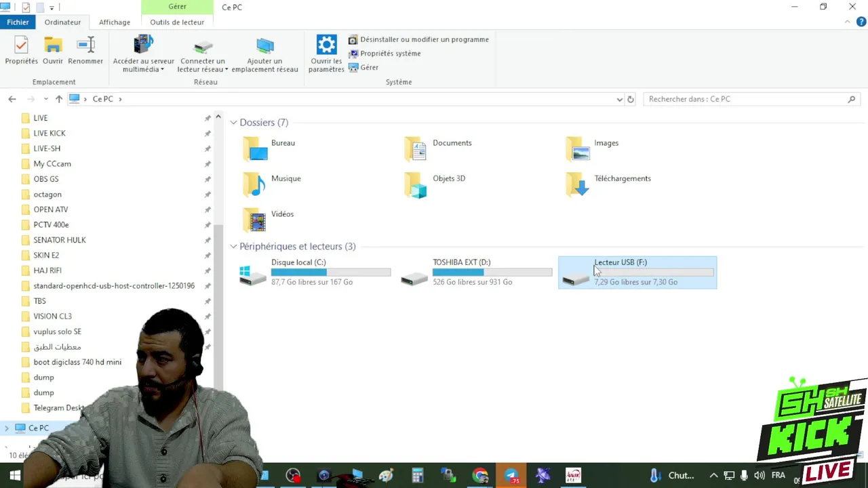Open the My CCcam sidebar folder
This screenshot has height=488, width=868.
coord(52,164)
